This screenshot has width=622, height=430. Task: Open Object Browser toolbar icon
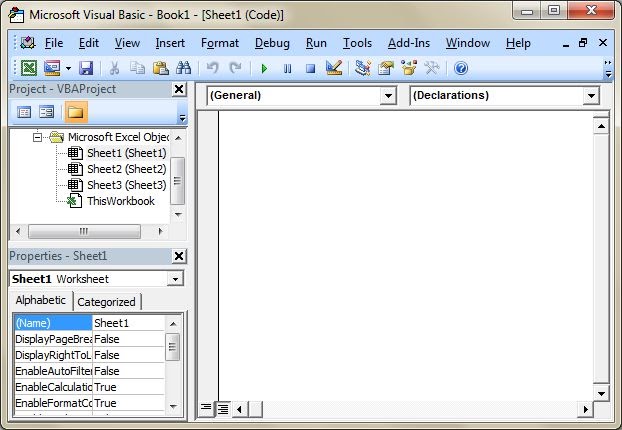[409, 68]
